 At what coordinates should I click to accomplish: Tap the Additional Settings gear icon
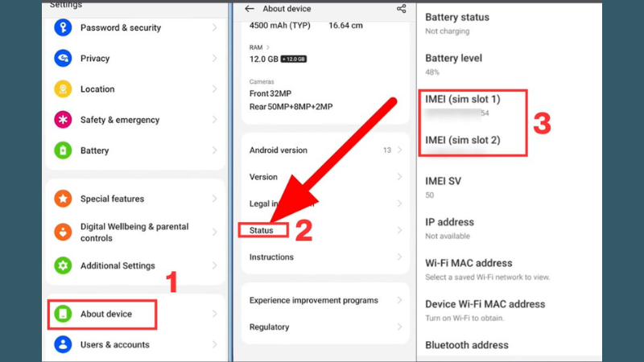point(63,265)
